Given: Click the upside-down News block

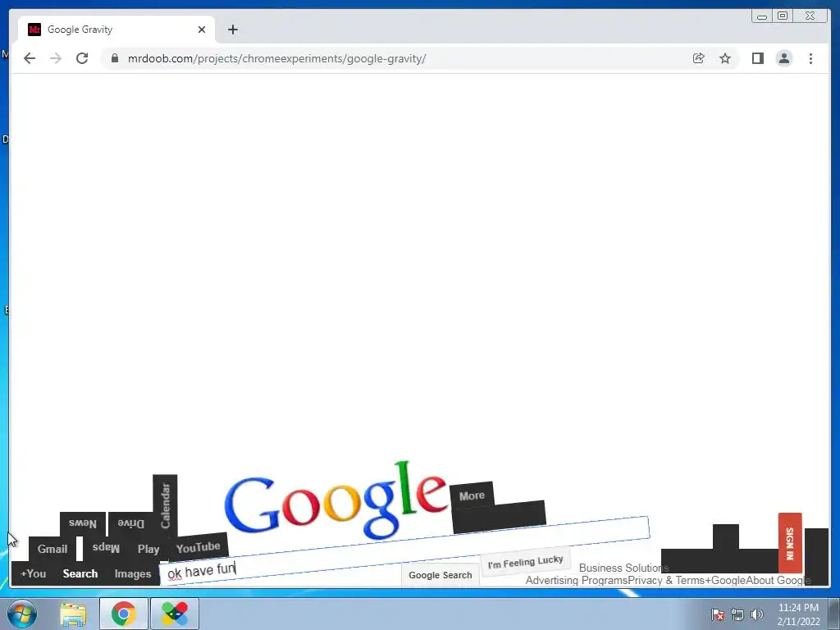Looking at the screenshot, I should [x=83, y=524].
